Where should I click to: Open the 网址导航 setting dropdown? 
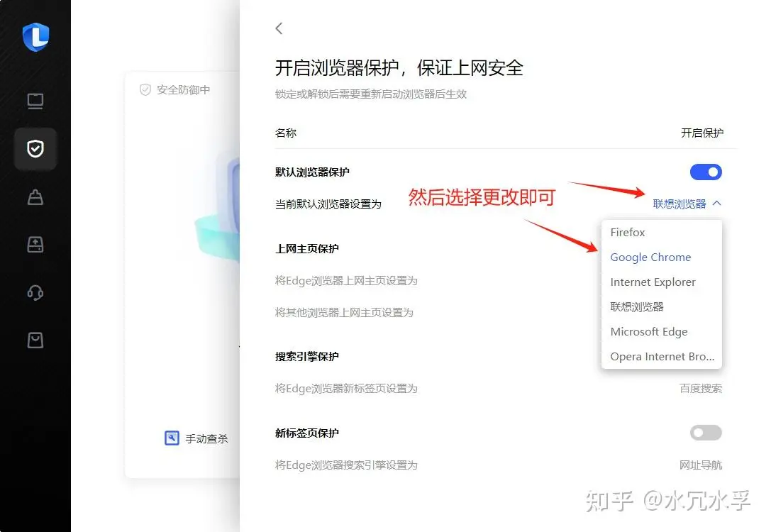[x=700, y=465]
